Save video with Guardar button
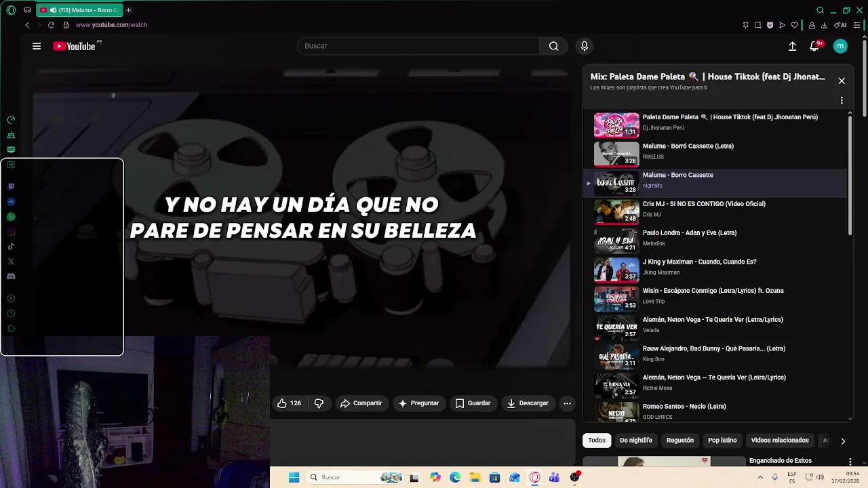This screenshot has height=488, width=868. 473,403
